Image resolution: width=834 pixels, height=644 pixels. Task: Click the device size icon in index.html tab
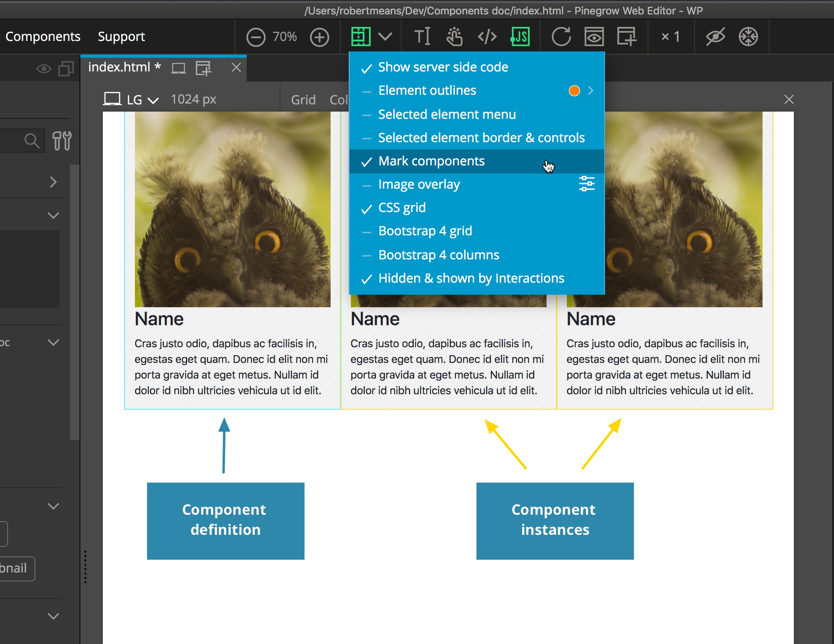(x=178, y=68)
